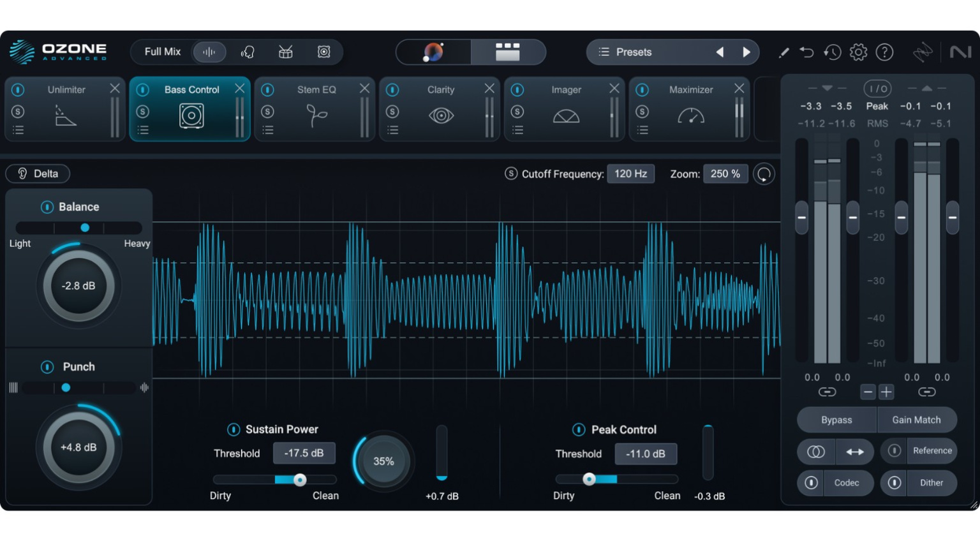
Task: Click the speaker icon in the top toolbar
Action: [323, 52]
